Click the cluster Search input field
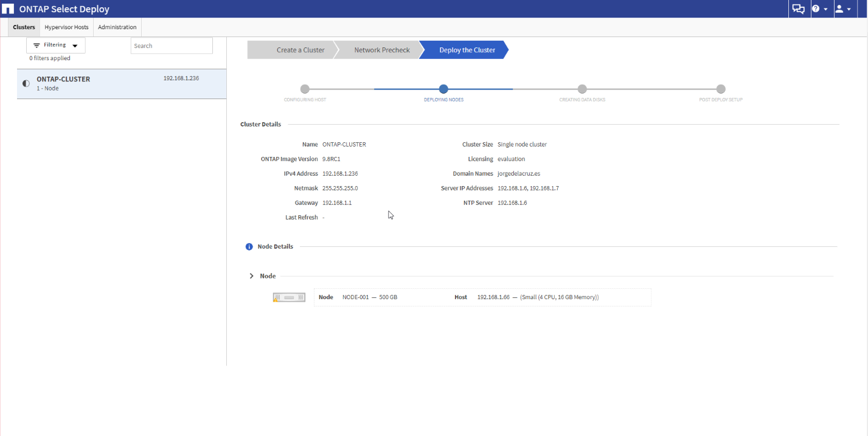The image size is (868, 436). 172,46
